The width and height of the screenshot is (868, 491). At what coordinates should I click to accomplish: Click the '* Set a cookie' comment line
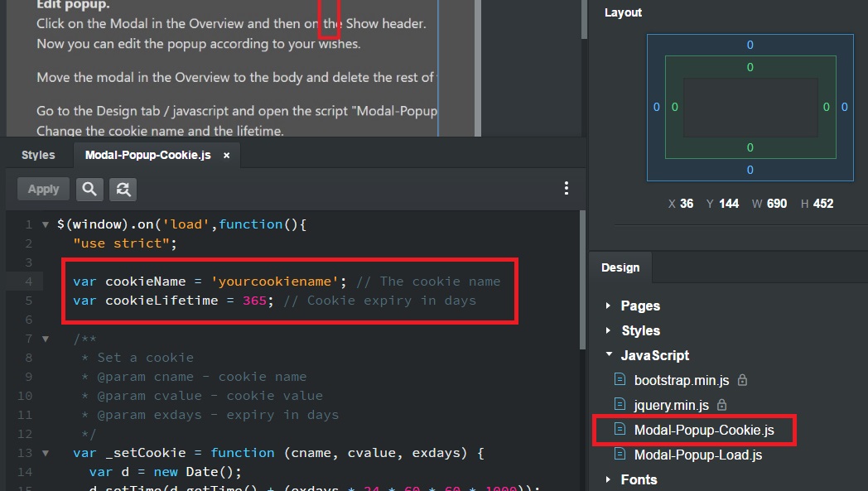[137, 358]
